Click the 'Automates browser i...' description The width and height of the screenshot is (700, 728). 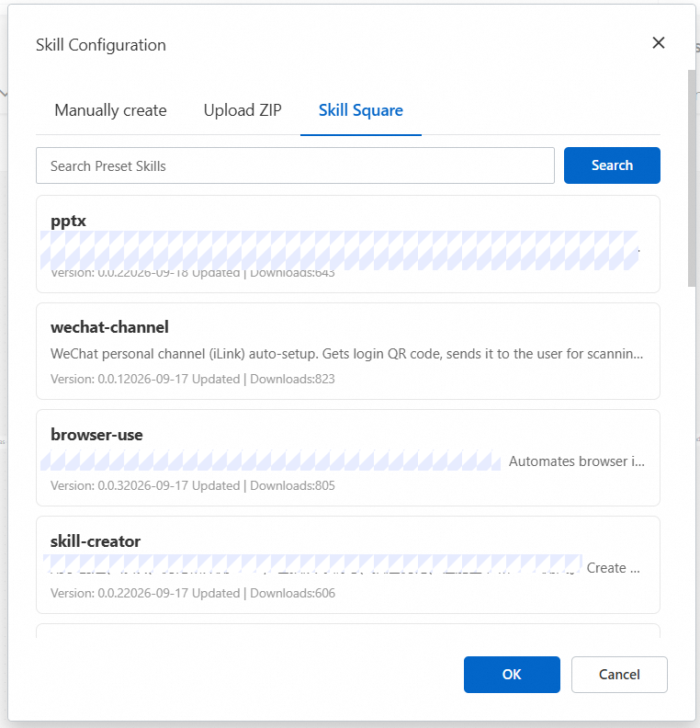577,461
